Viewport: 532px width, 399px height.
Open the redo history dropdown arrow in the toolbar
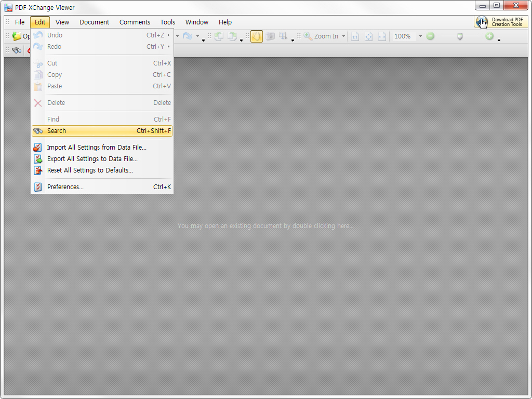tap(197, 36)
